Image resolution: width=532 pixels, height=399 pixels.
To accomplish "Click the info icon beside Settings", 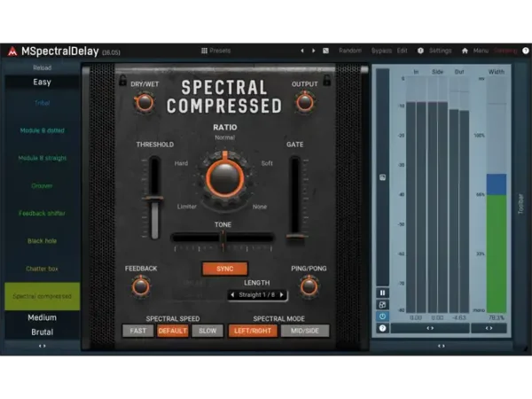I will tap(420, 51).
